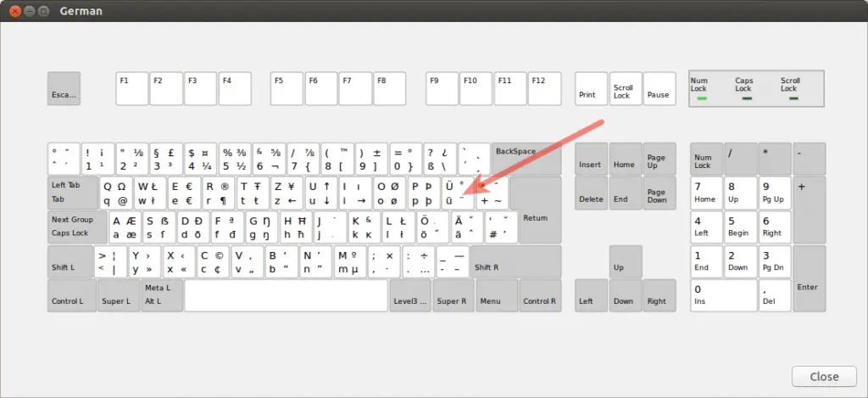The image size is (868, 398).
Task: Click the 0 key with equals sign
Action: (x=406, y=159)
